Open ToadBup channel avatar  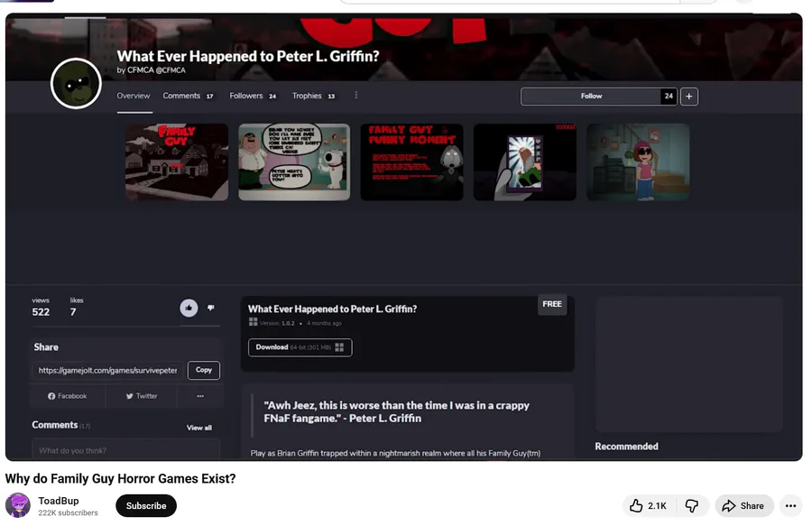(18, 505)
